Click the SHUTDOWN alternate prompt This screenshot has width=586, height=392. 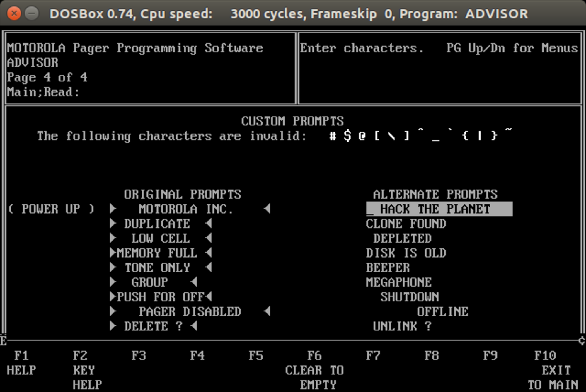point(410,297)
